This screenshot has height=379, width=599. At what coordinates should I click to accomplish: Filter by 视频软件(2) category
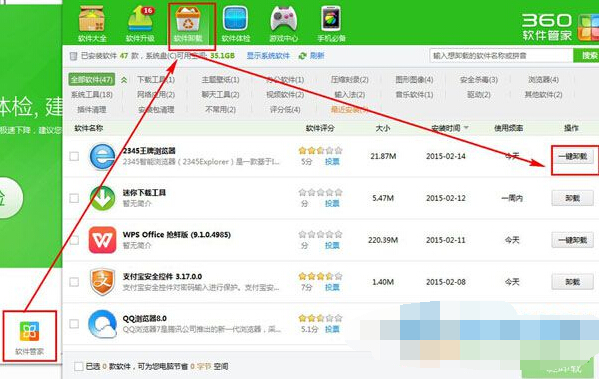coord(285,94)
